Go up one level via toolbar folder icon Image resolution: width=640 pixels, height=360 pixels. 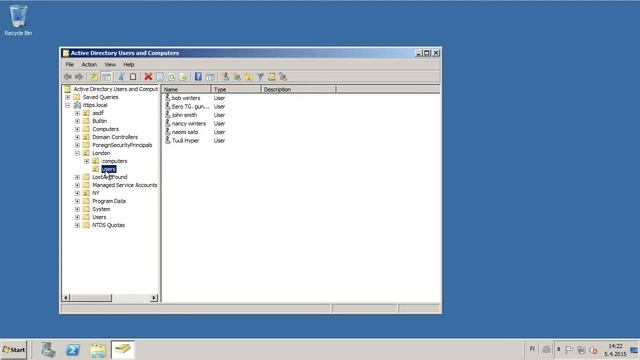coord(94,77)
